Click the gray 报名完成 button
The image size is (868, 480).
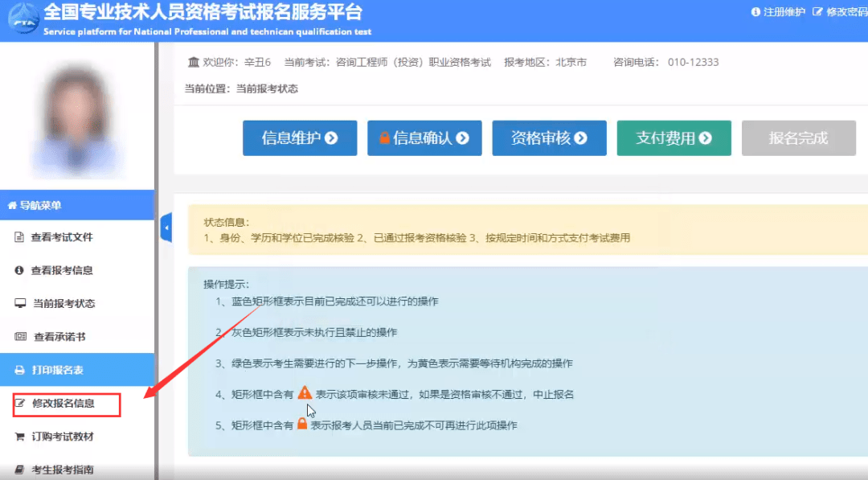[x=798, y=137]
